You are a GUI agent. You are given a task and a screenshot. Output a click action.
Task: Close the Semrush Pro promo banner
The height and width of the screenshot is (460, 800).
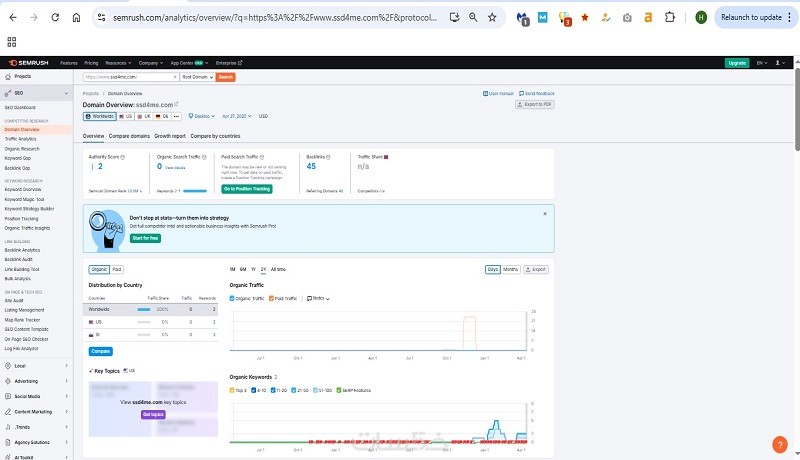pyautogui.click(x=545, y=214)
